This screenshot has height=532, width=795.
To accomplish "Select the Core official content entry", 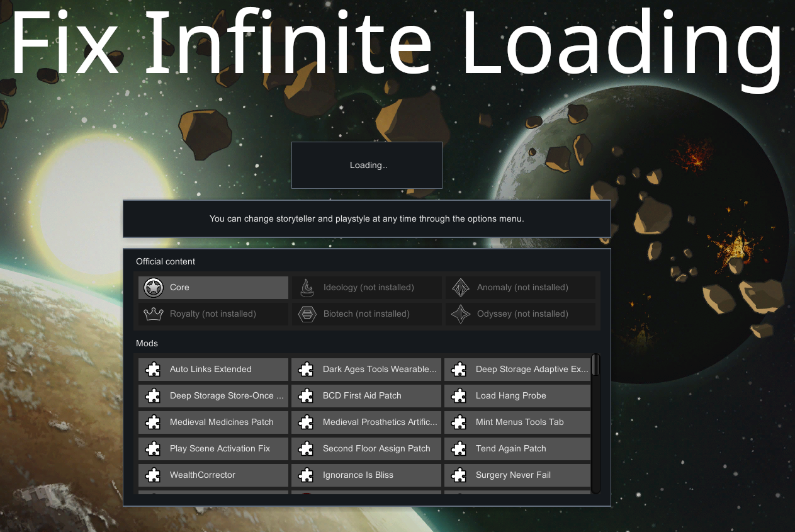I will coord(213,288).
